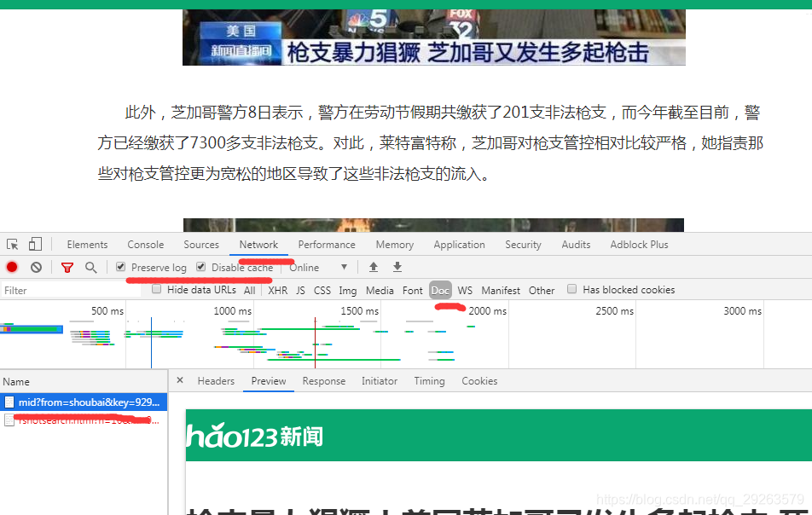Enable the Hide data URLs checkbox

156,290
